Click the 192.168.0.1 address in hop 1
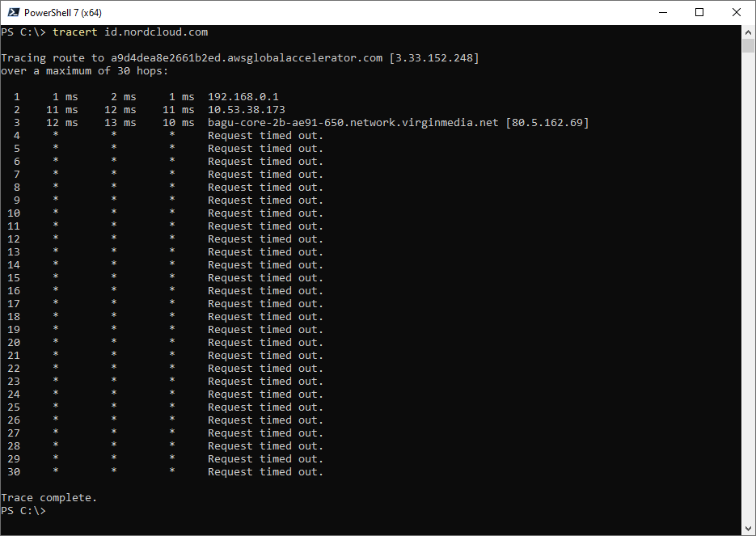 (243, 97)
